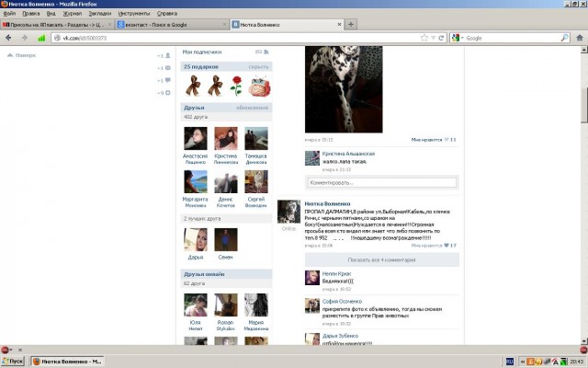Image resolution: width=588 pixels, height=368 pixels.
Task: Open the Друзья section header
Action: click(194, 108)
